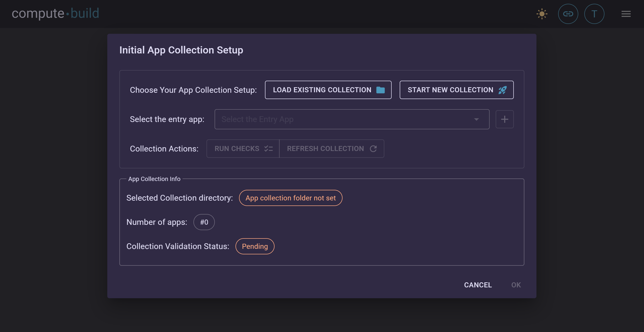Click OK to confirm the setup
644x332 pixels.
click(x=516, y=285)
